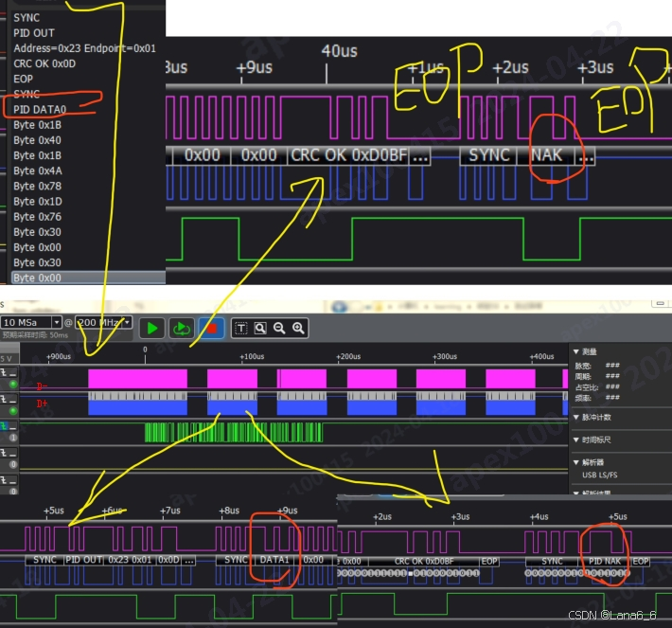Viewport: 672px width, 628px height.
Task: Click the 5 V threshold label
Action: [7, 359]
